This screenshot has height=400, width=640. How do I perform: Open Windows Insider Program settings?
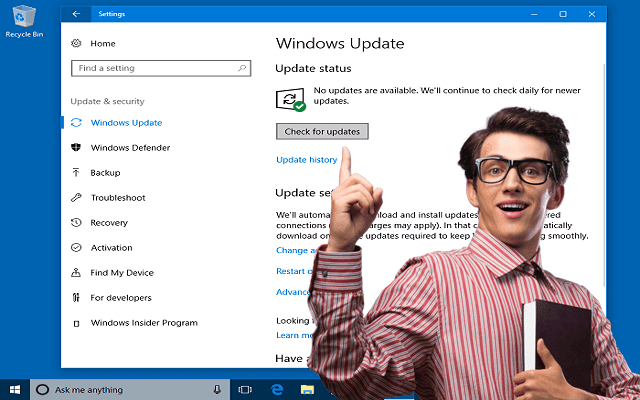[144, 323]
